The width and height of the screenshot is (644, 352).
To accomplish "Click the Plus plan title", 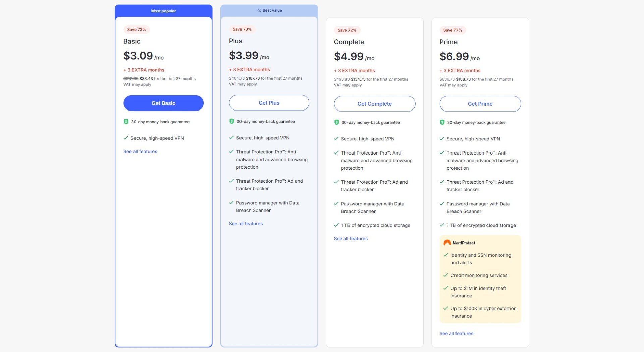I will point(236,41).
